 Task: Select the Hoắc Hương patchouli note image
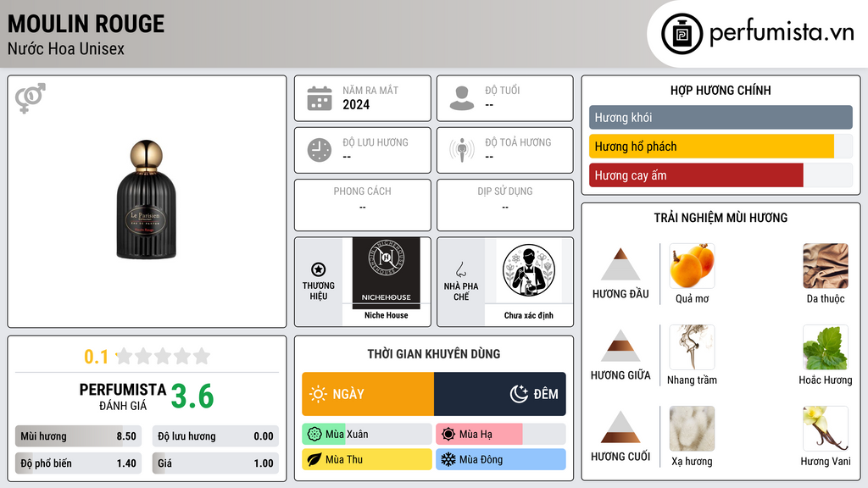(x=826, y=347)
